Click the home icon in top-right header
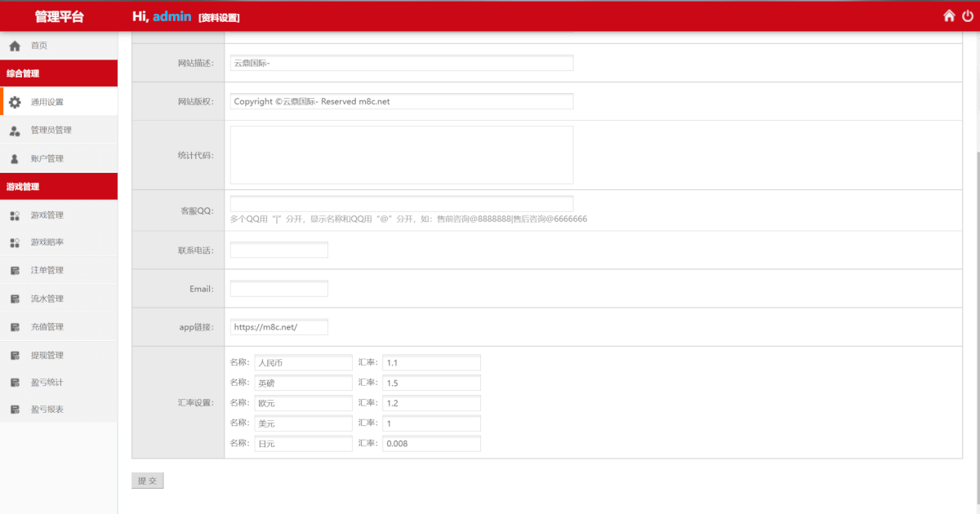 (949, 16)
